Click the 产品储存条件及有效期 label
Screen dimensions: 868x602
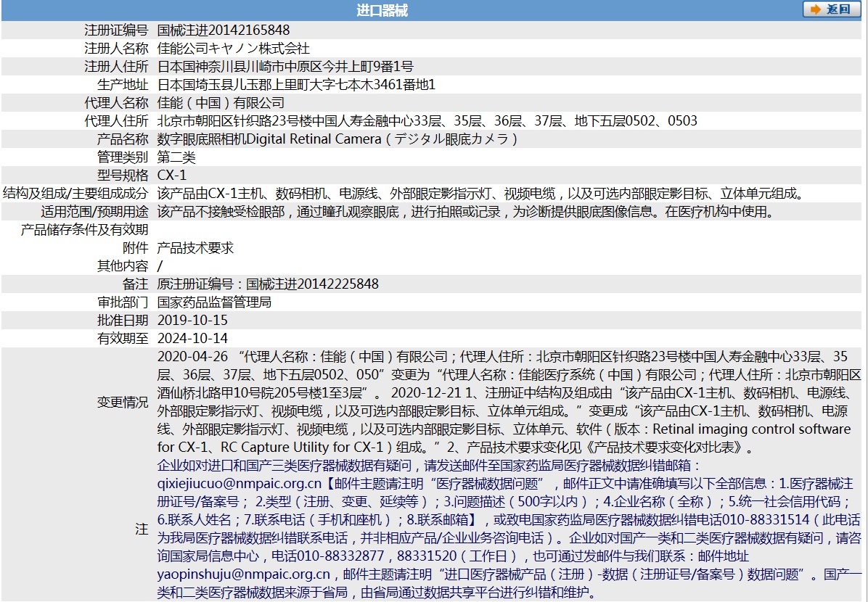point(85,230)
